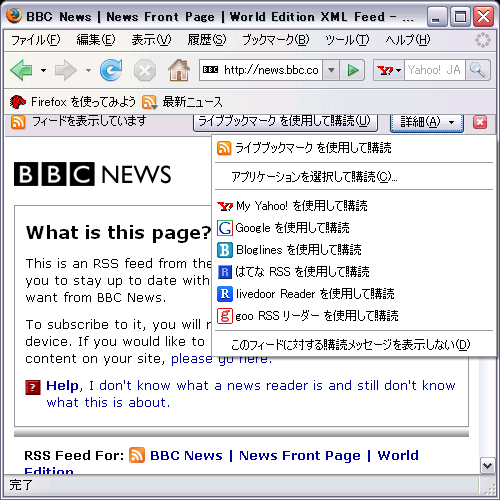Select はてな RSS を使用して購読

354,272
